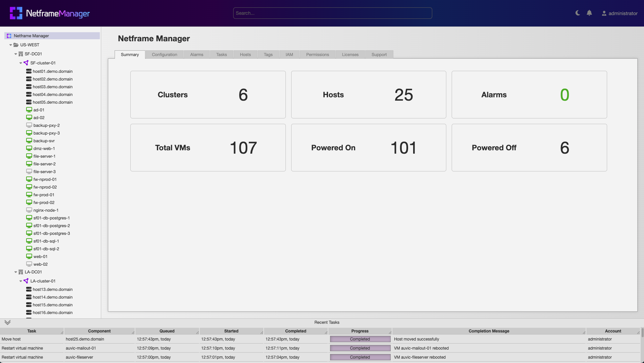Open the Permissions tab
This screenshot has height=363, width=644.
[317, 54]
